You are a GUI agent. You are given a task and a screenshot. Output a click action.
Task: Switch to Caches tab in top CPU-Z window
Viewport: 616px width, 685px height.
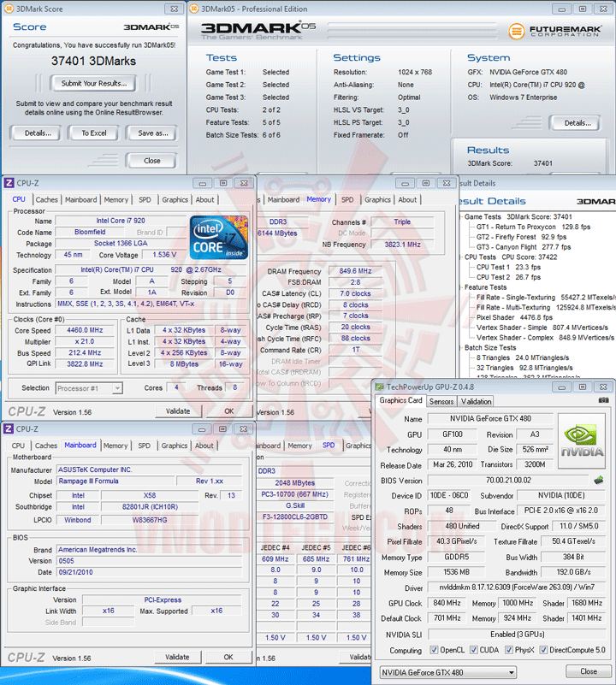46,199
